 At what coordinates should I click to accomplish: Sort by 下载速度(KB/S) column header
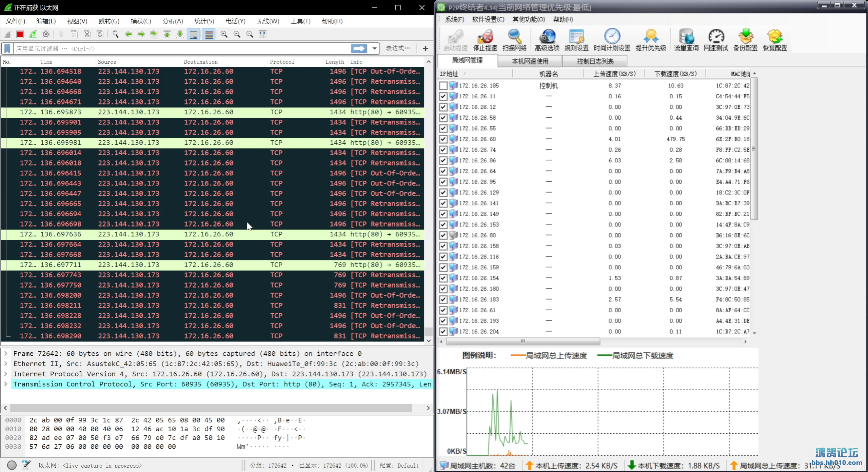(675, 74)
